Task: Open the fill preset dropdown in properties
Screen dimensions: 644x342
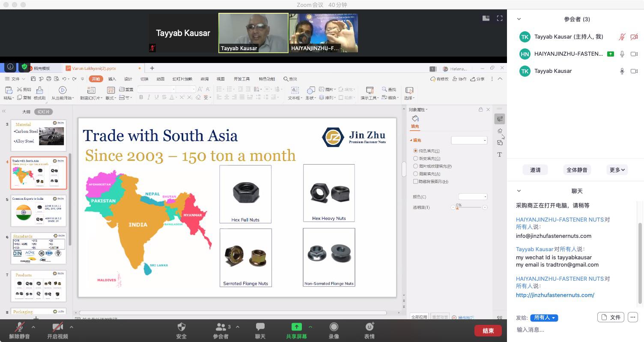Action: pos(469,141)
